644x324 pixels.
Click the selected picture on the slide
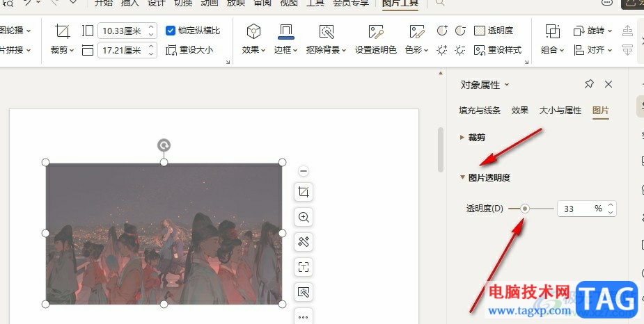[x=164, y=234]
